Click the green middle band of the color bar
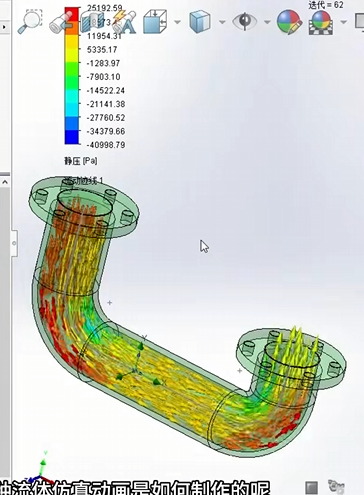Viewport: 364px width, 495px height. [72, 77]
